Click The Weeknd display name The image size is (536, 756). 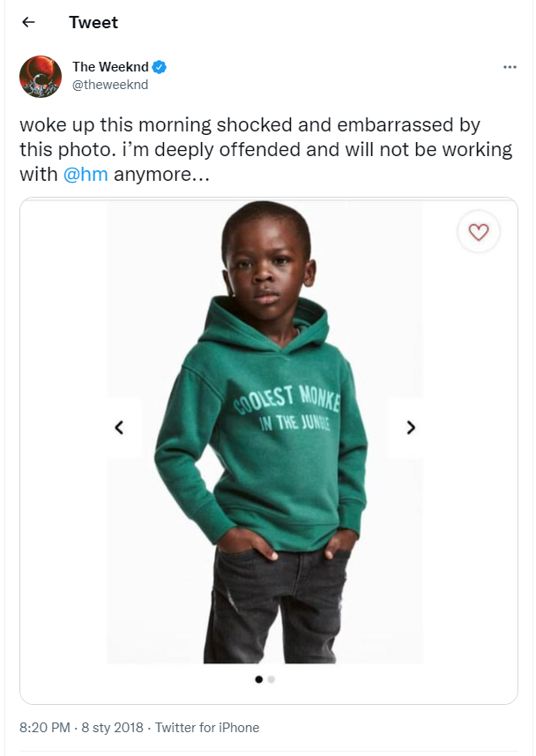tap(110, 67)
